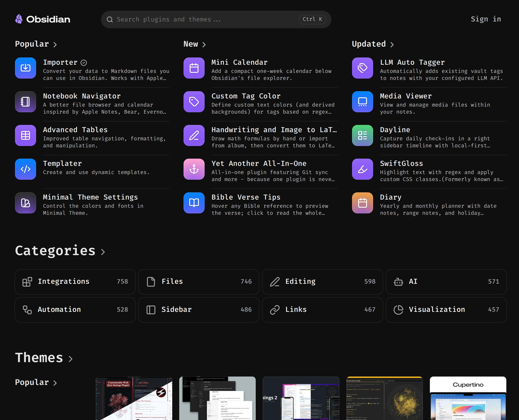Open the Importer plugin title

click(x=60, y=62)
